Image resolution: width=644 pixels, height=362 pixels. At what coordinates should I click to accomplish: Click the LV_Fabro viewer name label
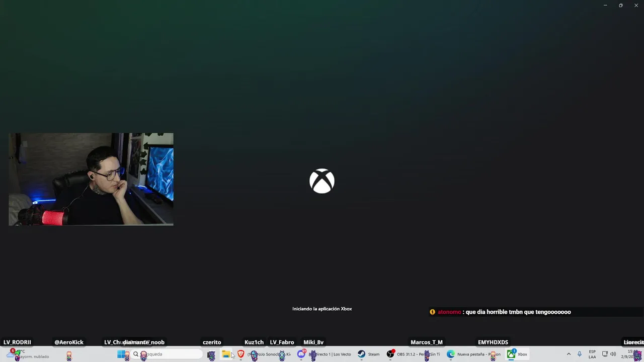click(x=282, y=342)
